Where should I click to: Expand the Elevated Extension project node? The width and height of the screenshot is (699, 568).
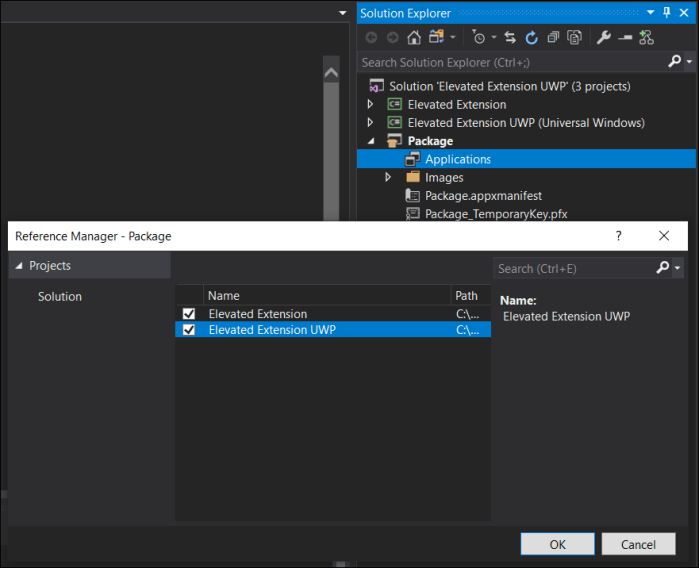tap(370, 104)
